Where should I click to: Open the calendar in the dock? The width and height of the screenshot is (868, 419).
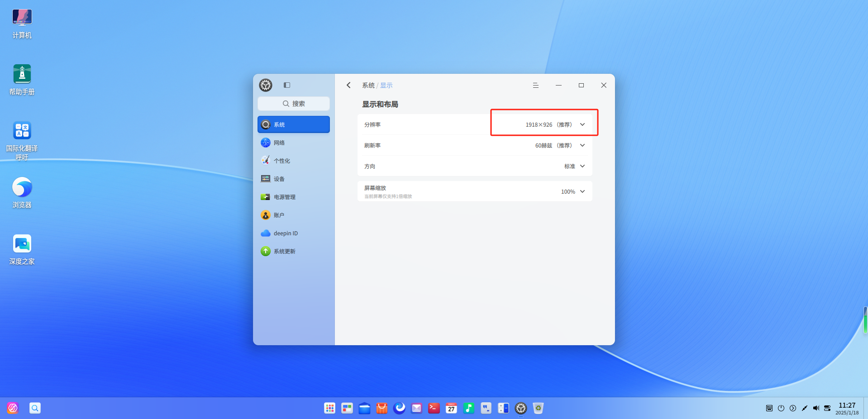(x=451, y=408)
